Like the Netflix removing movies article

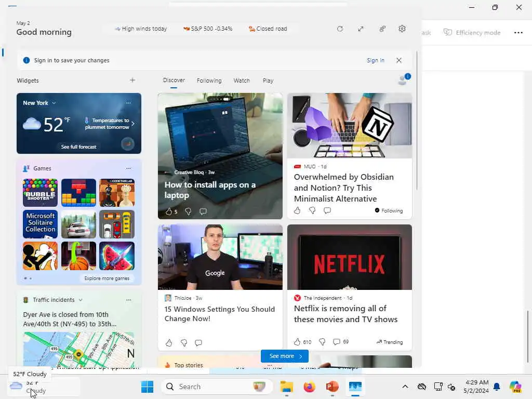coord(297,342)
